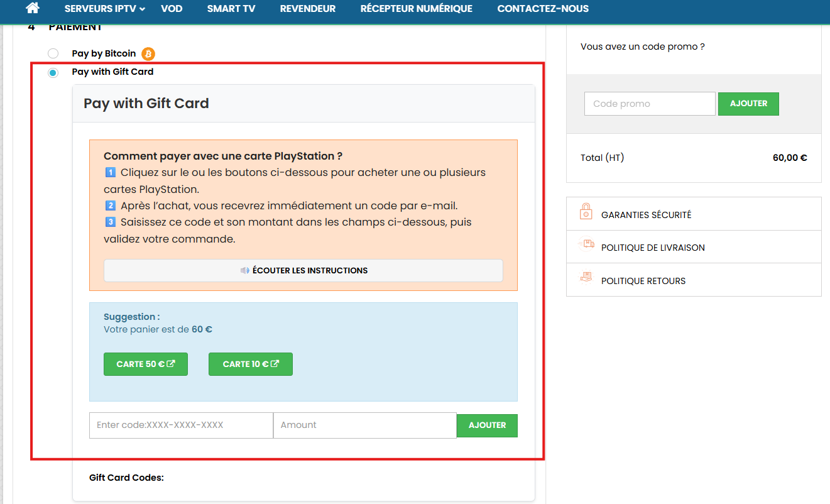Click Ajouter to add the gift card
830x504 pixels.
(487, 425)
